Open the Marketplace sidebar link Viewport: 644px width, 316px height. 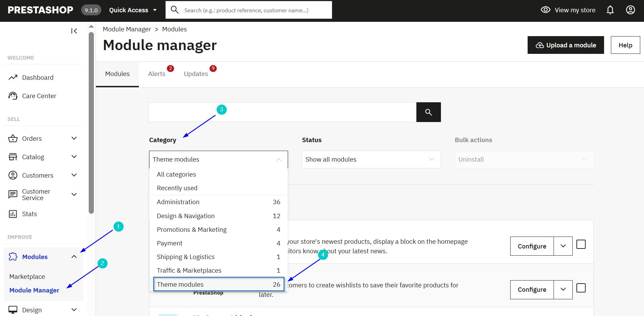[x=27, y=277]
